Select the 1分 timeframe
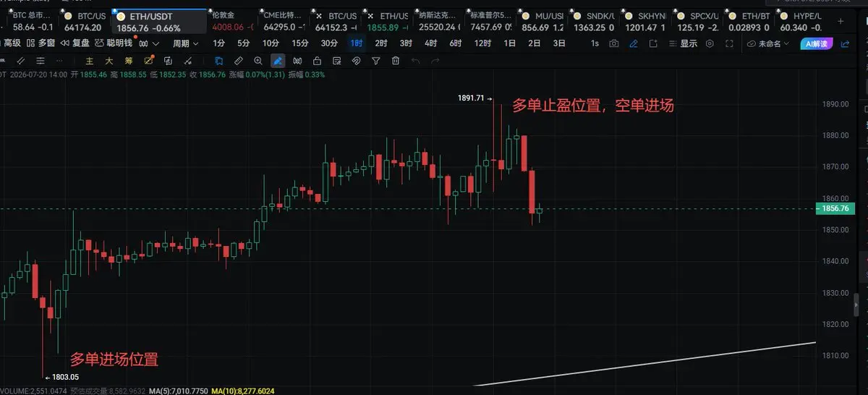Viewport: 868px width, 395px height. coord(219,43)
